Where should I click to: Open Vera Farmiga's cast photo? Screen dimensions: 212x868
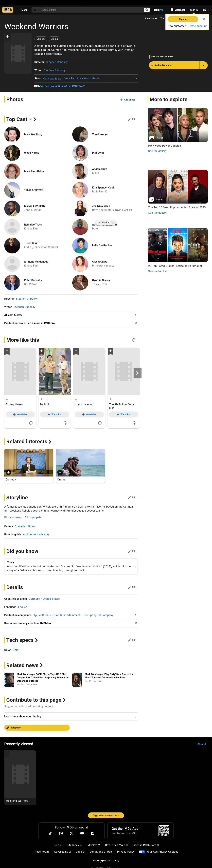(x=80, y=134)
